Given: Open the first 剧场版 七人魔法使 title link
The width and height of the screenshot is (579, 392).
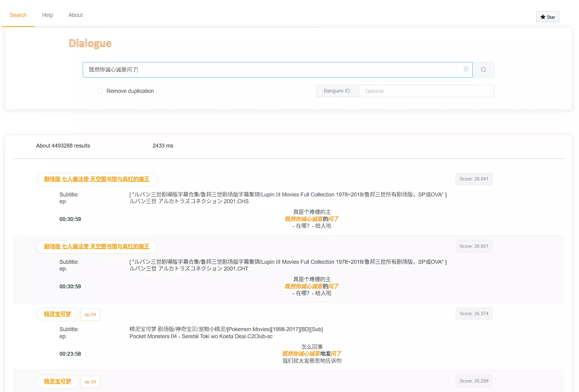Looking at the screenshot, I should click(x=97, y=179).
